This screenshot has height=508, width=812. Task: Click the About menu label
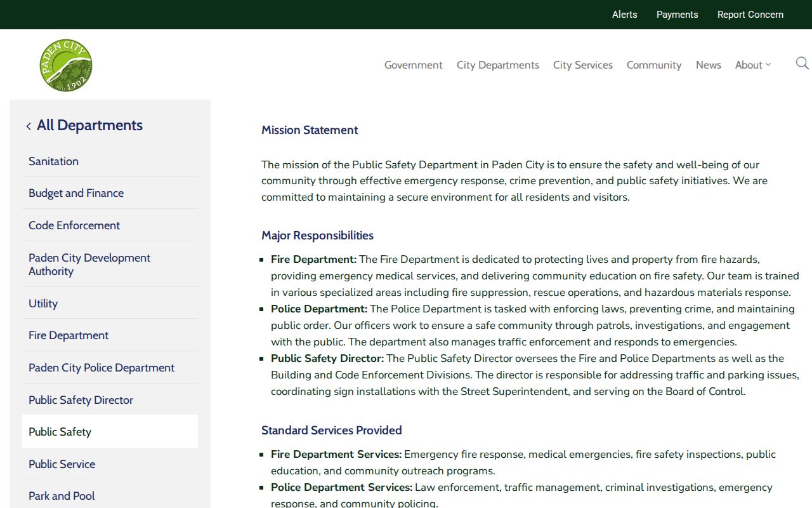pos(749,65)
